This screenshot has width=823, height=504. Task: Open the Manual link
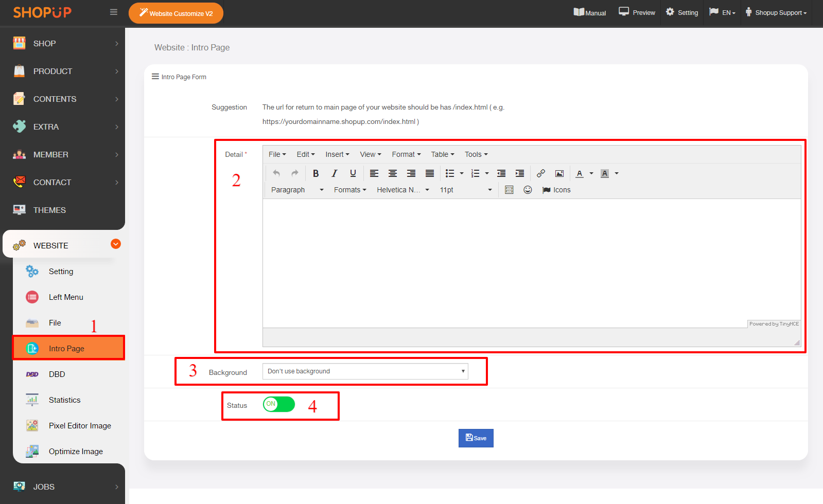click(x=590, y=12)
